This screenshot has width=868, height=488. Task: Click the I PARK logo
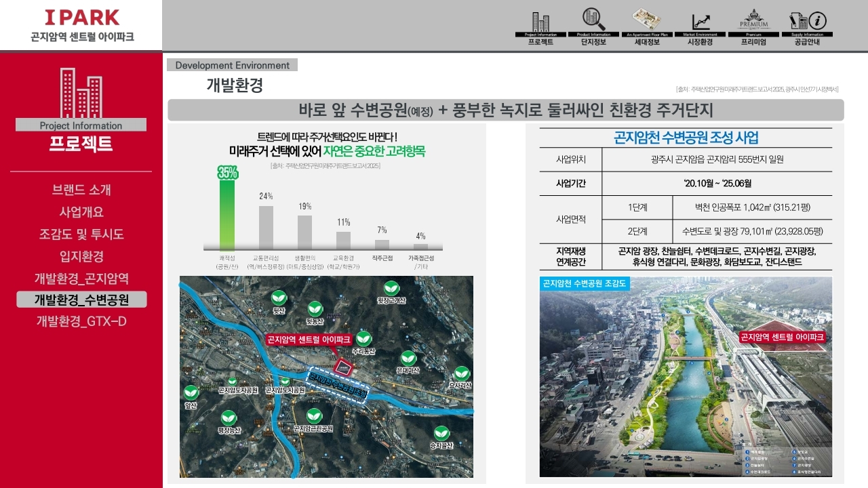82,18
